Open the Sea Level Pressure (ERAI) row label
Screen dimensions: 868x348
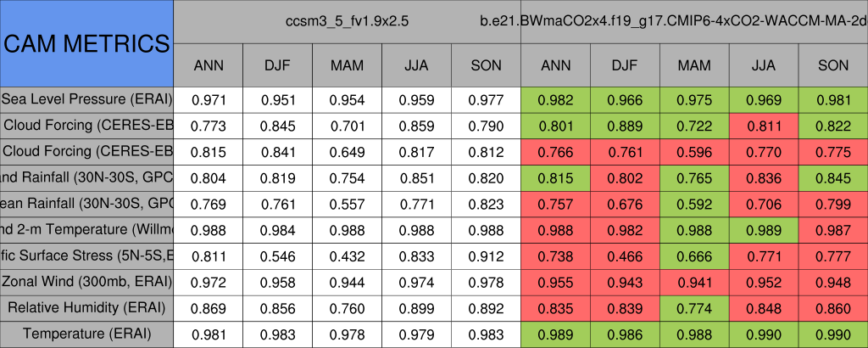pyautogui.click(x=86, y=100)
